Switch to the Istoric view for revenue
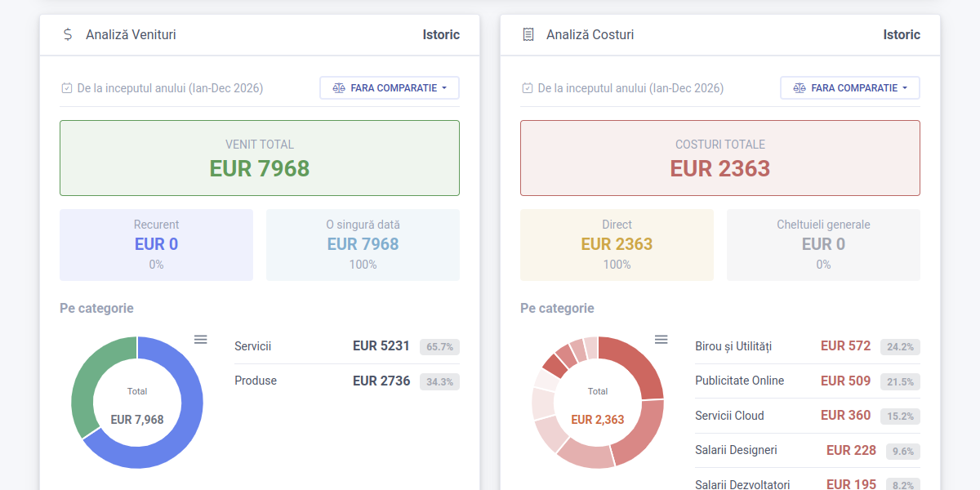Screen dimensions: 980x490 pos(442,34)
